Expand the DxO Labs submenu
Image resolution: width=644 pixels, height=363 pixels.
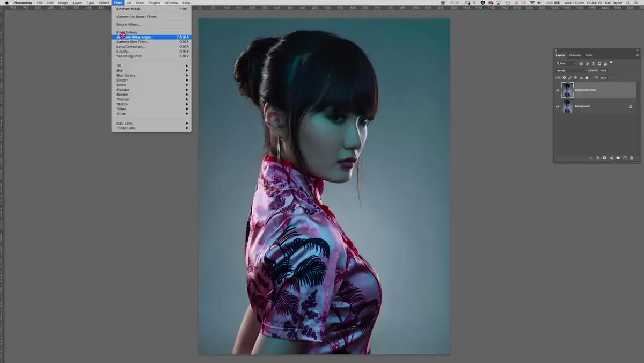[151, 123]
